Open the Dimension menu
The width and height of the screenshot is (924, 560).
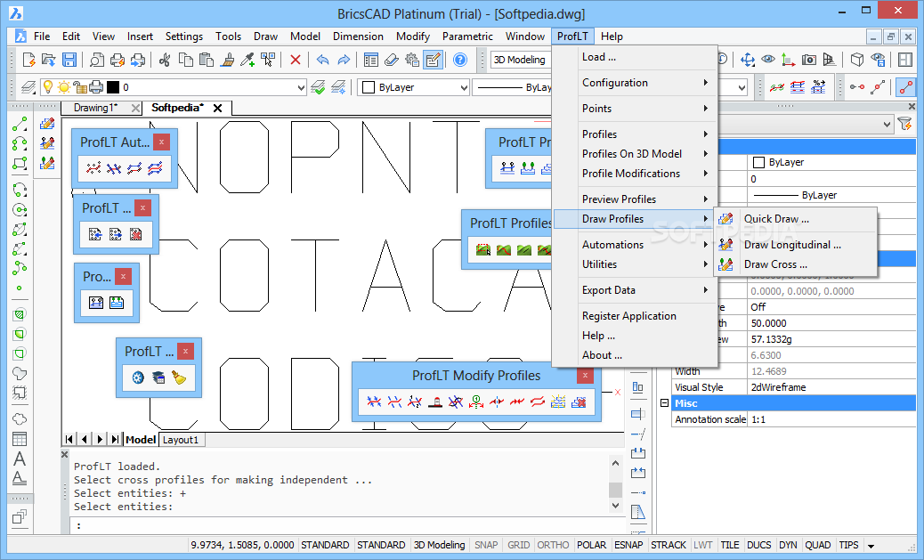tap(358, 36)
